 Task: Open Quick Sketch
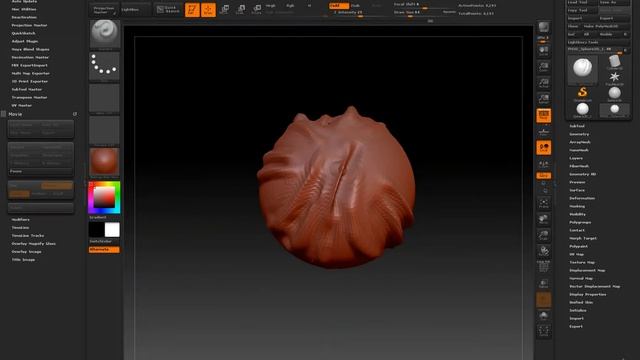pyautogui.click(x=168, y=9)
